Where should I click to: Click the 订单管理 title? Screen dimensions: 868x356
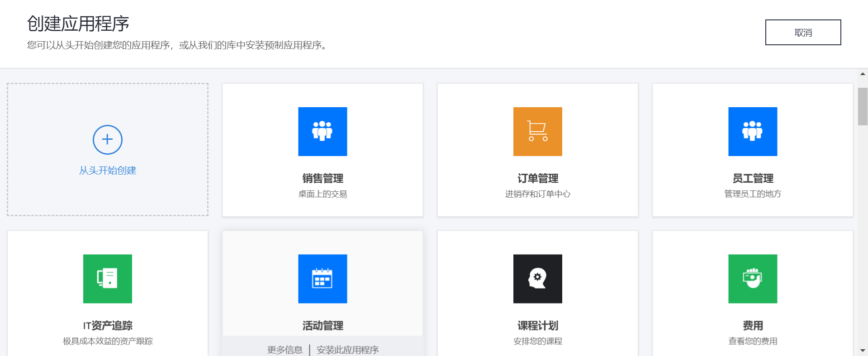(x=538, y=178)
